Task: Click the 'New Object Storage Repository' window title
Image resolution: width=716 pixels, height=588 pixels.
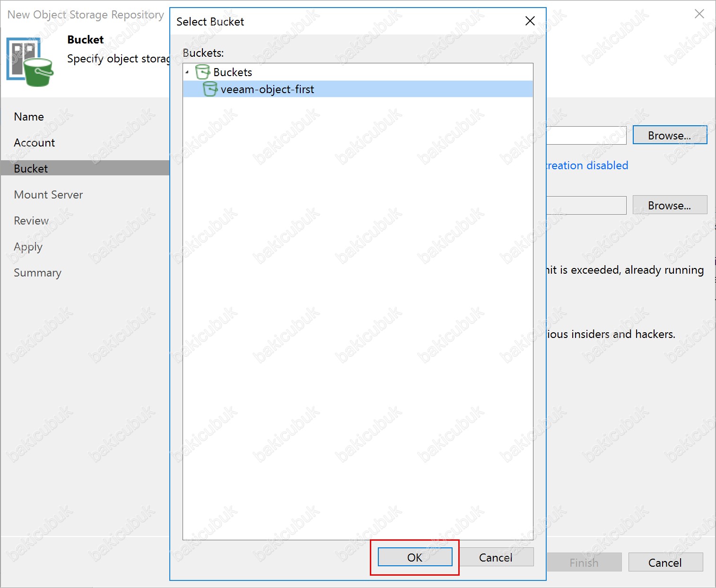Action: point(86,15)
